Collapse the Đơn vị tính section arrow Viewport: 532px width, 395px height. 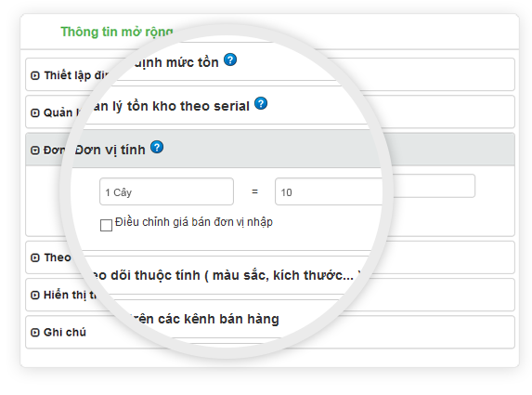point(35,151)
